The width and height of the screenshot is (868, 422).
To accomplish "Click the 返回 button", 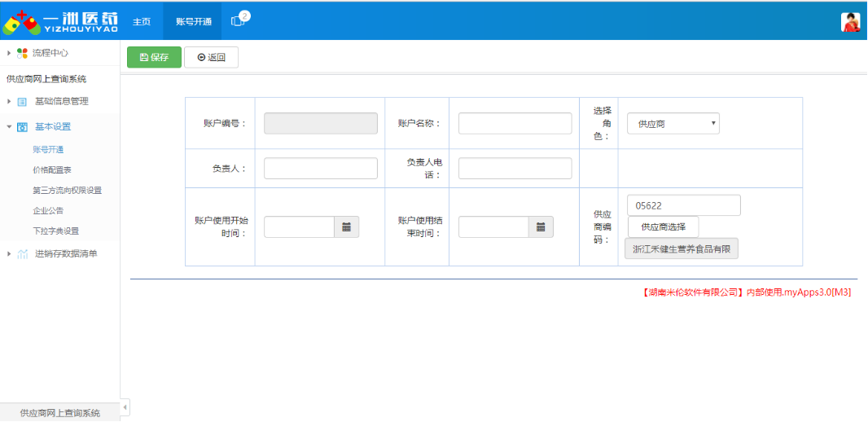I will [211, 57].
